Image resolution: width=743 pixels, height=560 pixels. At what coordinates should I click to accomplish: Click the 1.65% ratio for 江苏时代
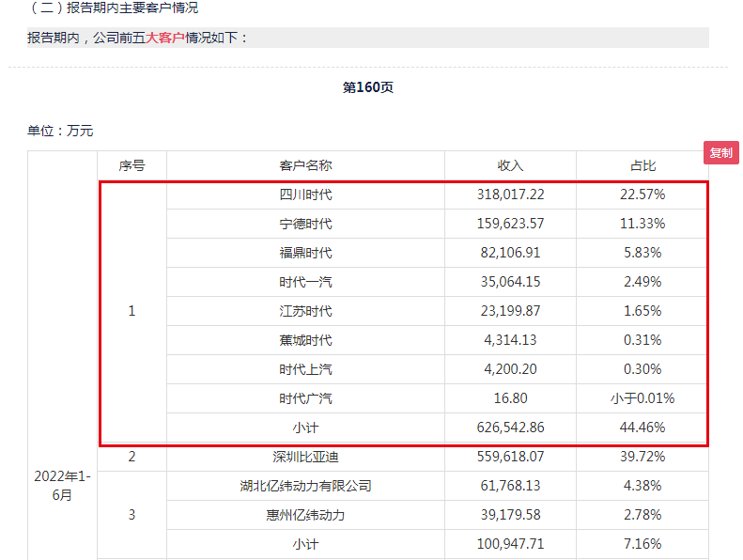pos(643,311)
